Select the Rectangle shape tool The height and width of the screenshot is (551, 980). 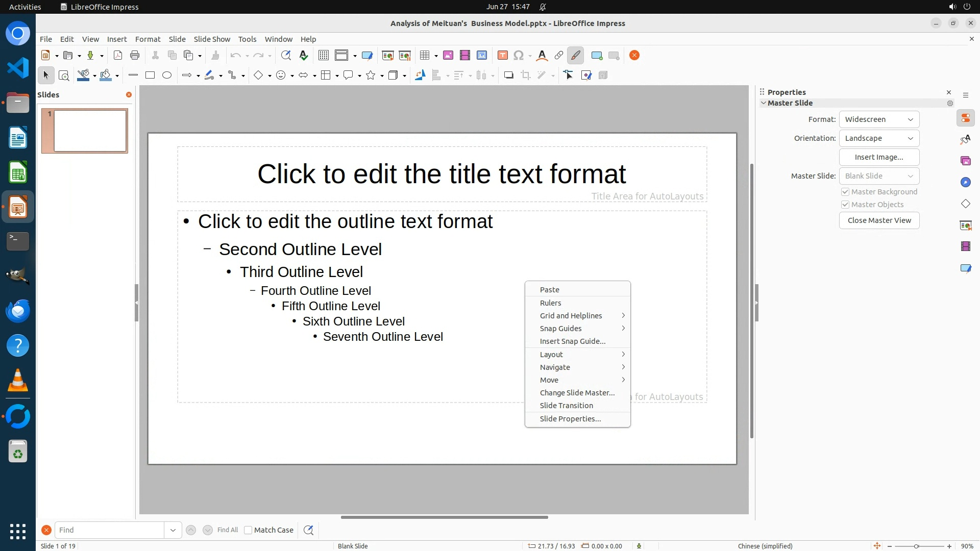pyautogui.click(x=150, y=76)
